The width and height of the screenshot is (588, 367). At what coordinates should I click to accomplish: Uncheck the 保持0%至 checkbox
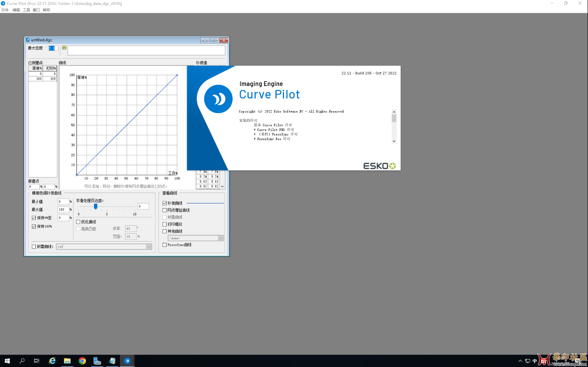34,218
